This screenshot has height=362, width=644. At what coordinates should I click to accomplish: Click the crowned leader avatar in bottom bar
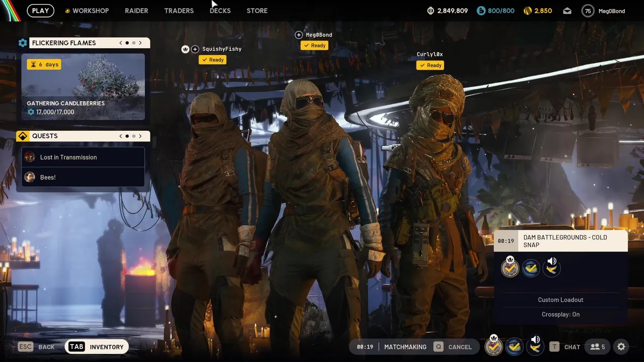tap(494, 346)
